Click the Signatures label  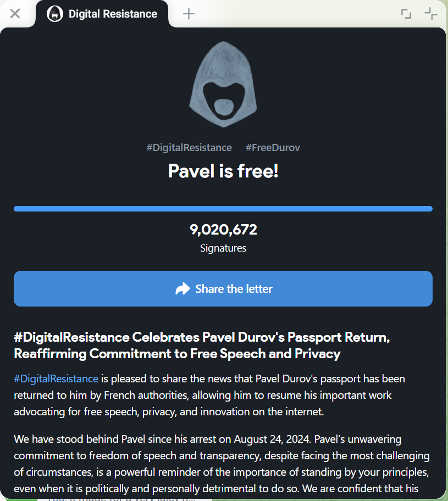coord(223,248)
